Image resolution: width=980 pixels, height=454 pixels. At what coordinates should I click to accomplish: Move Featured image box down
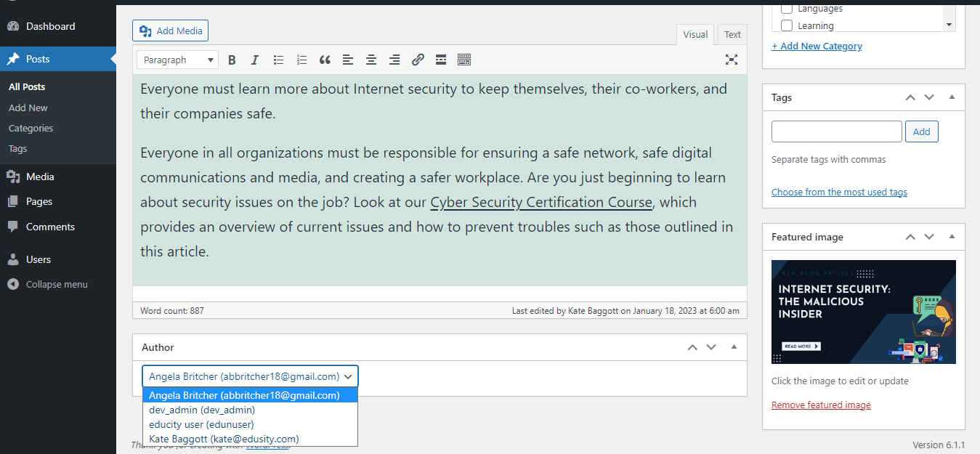(x=929, y=237)
